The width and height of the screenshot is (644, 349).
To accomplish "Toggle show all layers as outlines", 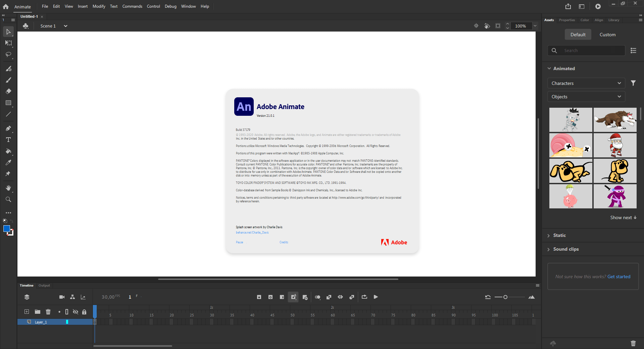I will click(x=67, y=312).
